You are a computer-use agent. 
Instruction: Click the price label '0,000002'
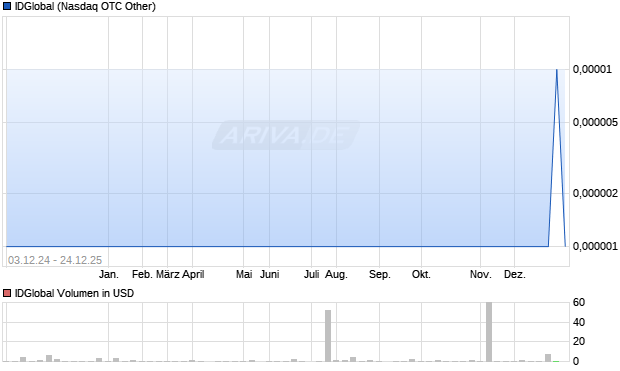point(595,193)
